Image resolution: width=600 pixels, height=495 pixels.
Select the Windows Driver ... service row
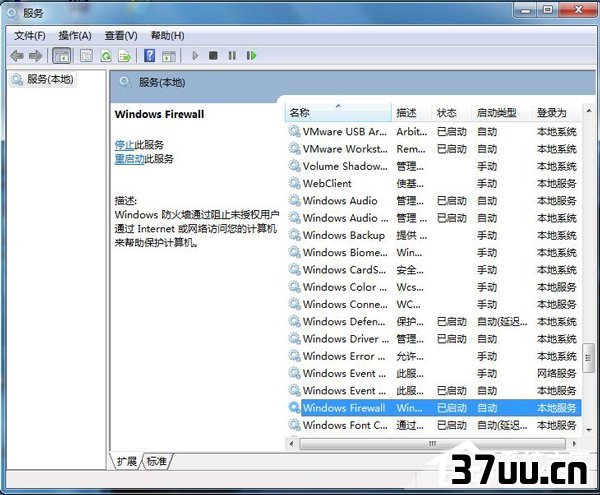[433, 339]
